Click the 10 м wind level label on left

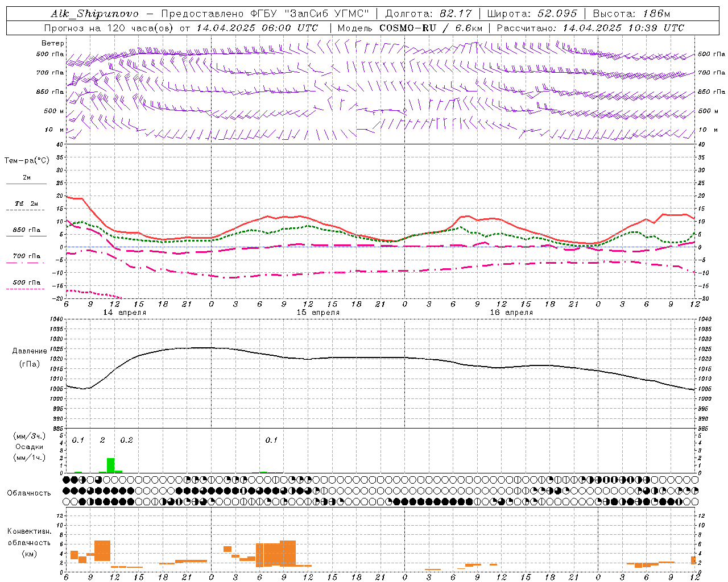[x=54, y=130]
